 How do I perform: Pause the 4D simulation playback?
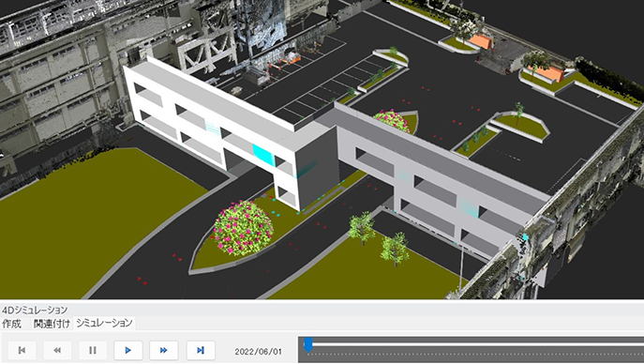pos(93,351)
